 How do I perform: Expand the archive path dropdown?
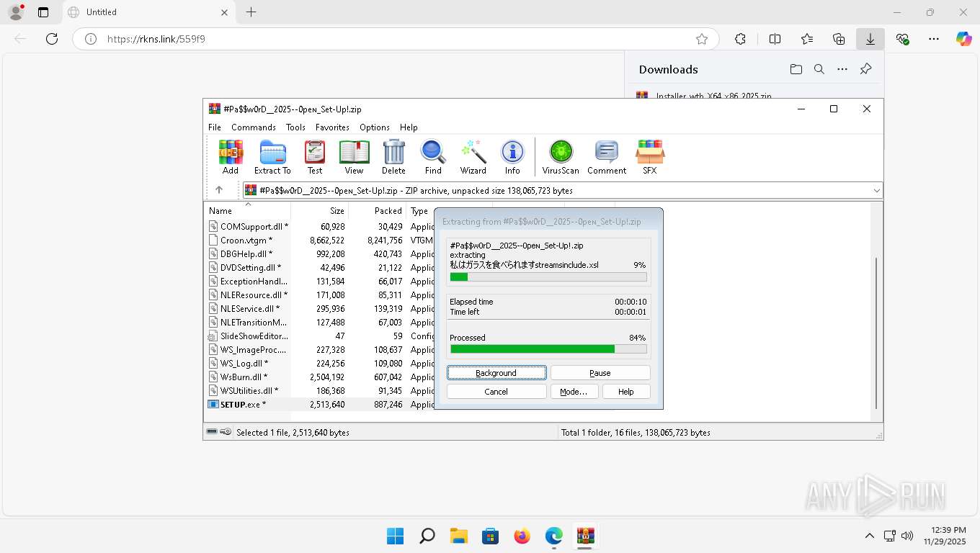pyautogui.click(x=877, y=191)
